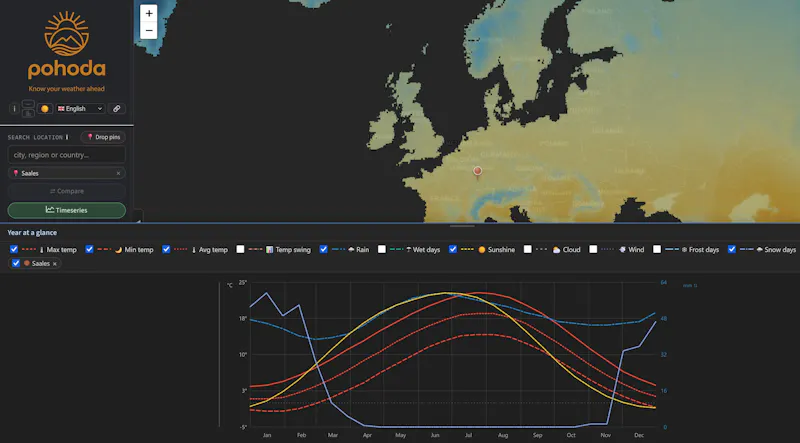
Task: Zoom out of the map
Action: [148, 31]
